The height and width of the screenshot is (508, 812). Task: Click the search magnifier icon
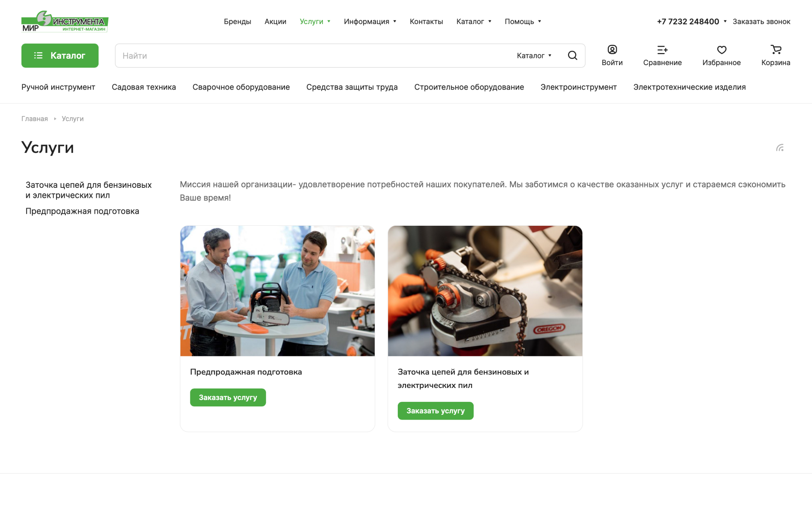(573, 56)
